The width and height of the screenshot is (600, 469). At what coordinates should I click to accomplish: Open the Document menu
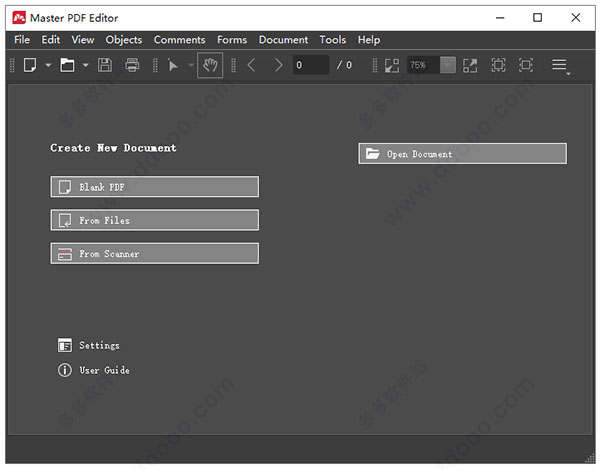[x=283, y=40]
